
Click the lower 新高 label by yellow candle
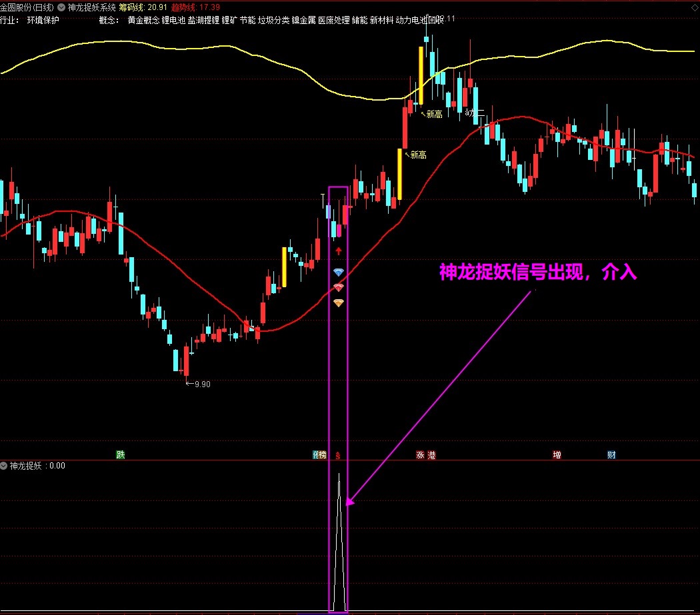pos(418,155)
